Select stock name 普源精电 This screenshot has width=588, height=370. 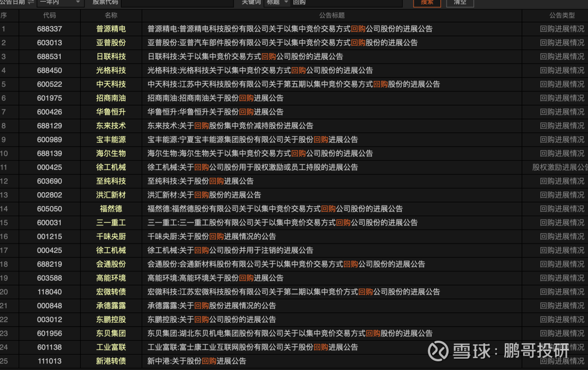(111, 29)
